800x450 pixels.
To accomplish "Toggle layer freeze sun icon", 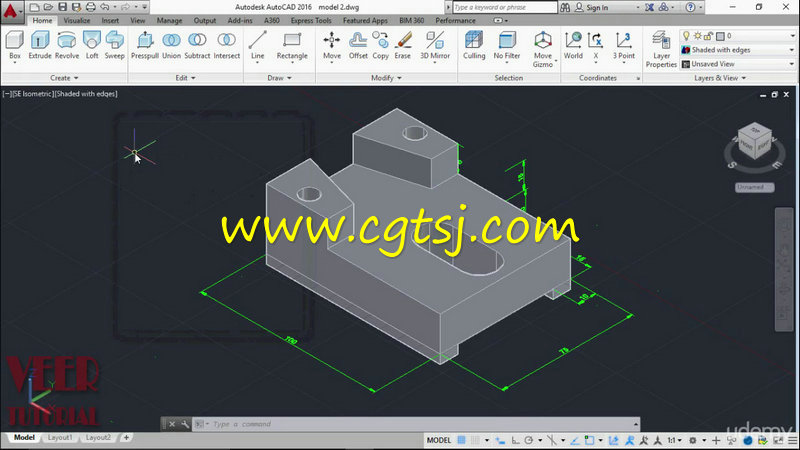I will (x=697, y=36).
